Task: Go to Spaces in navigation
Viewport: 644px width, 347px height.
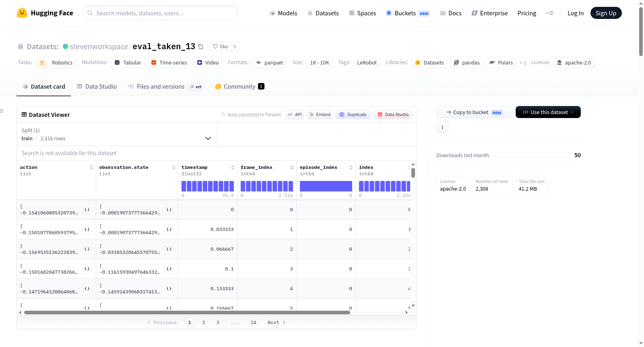Action: coord(362,13)
